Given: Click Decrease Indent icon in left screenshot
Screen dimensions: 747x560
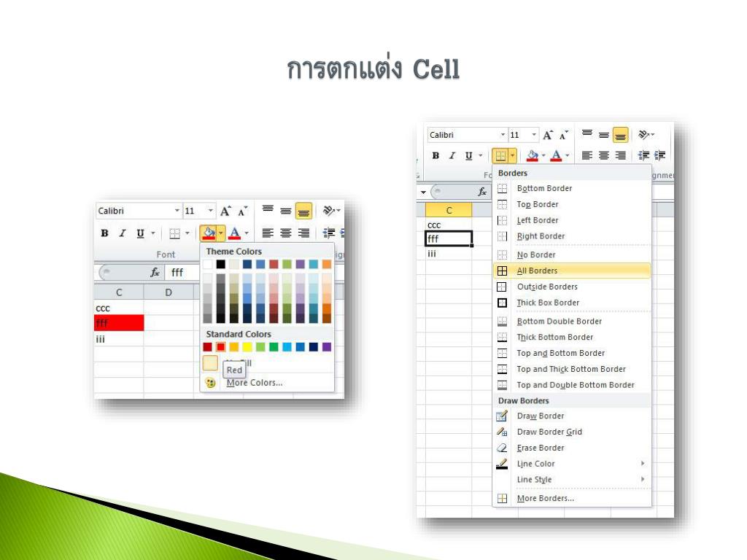Looking at the screenshot, I should point(329,233).
